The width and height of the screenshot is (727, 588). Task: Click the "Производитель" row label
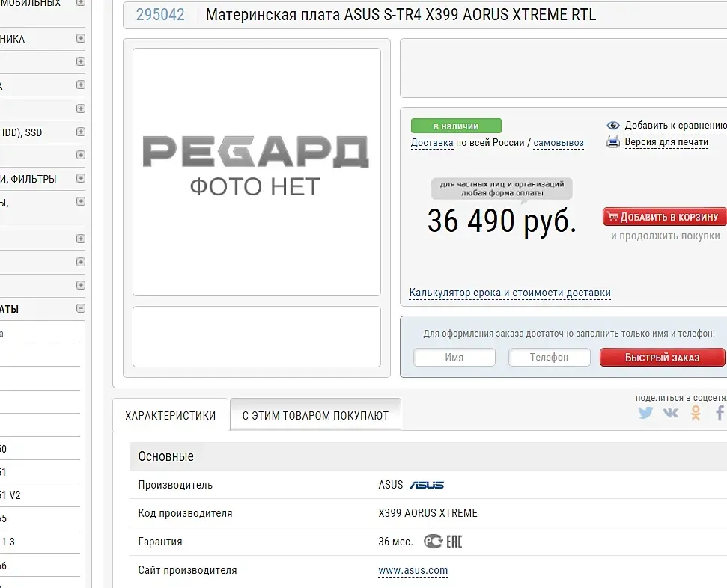coord(175,485)
